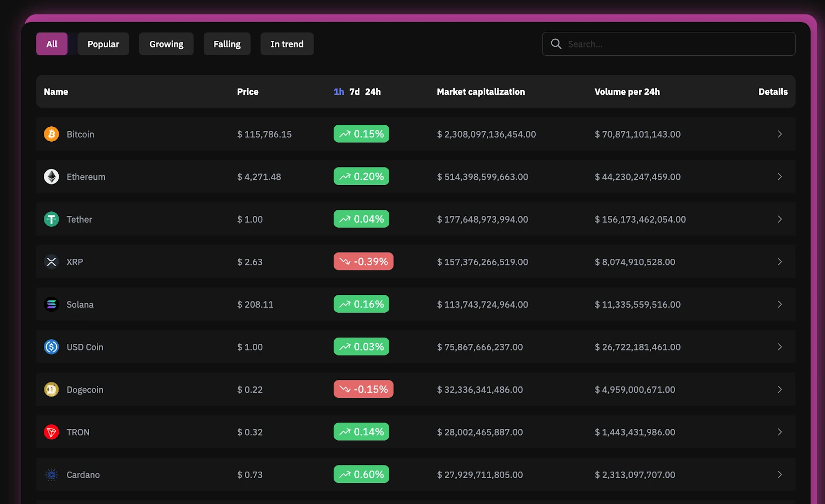The height and width of the screenshot is (504, 825).
Task: Focus the Search input field
Action: (675, 44)
